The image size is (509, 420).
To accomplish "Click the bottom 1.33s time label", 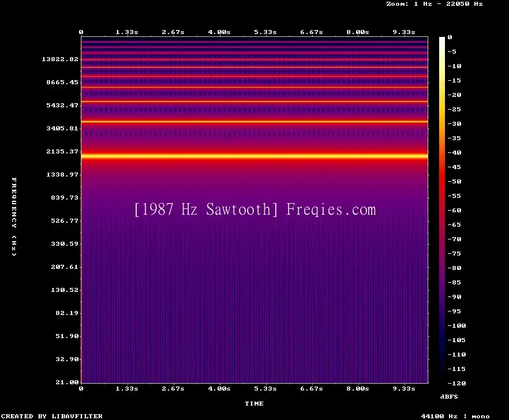I will coord(127,388).
